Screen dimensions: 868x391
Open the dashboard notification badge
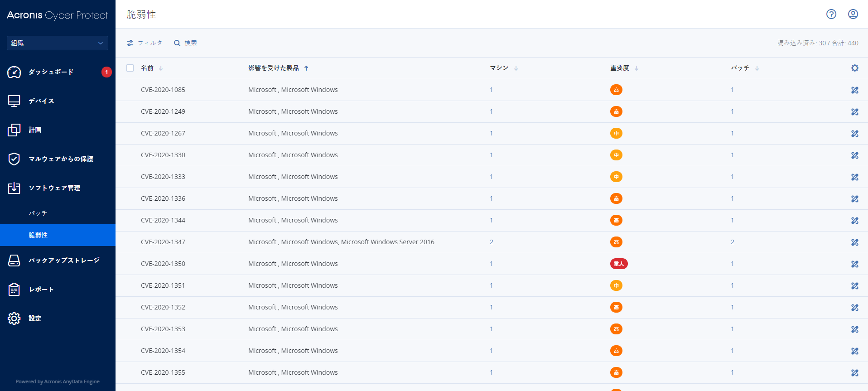tap(106, 72)
